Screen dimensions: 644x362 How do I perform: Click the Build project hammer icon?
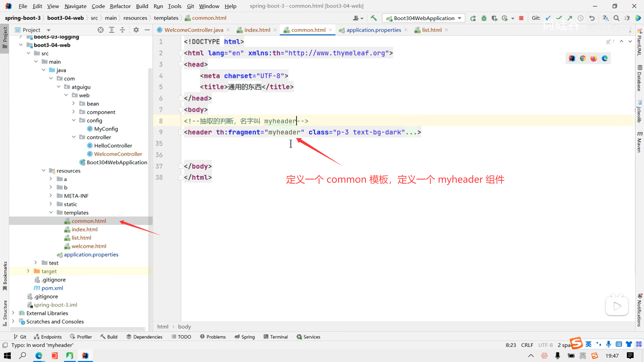tap(374, 18)
